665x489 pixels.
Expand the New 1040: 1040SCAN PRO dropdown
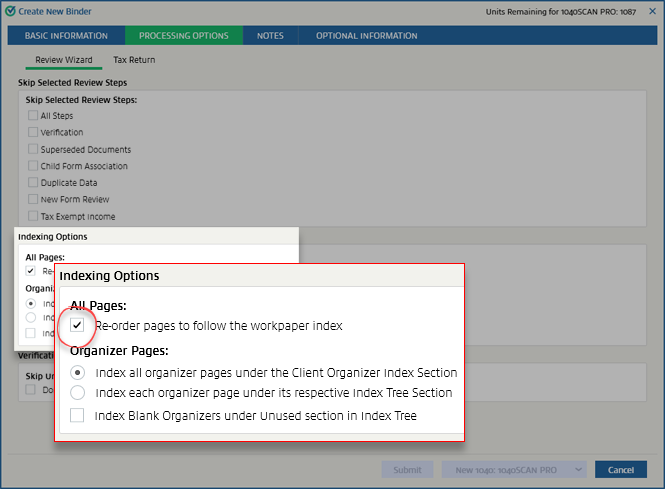(515, 470)
